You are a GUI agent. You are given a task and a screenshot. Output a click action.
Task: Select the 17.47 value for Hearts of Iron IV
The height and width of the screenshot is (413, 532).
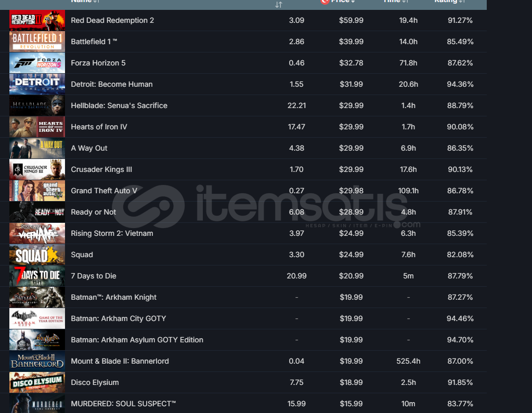pyautogui.click(x=296, y=127)
